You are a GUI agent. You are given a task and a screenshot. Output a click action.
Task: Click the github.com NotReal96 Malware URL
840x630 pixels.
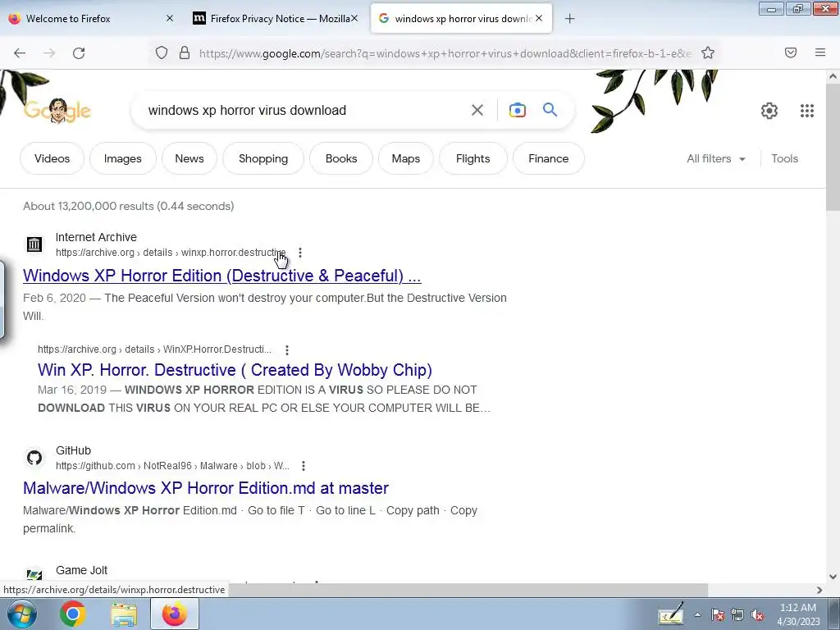tap(172, 466)
